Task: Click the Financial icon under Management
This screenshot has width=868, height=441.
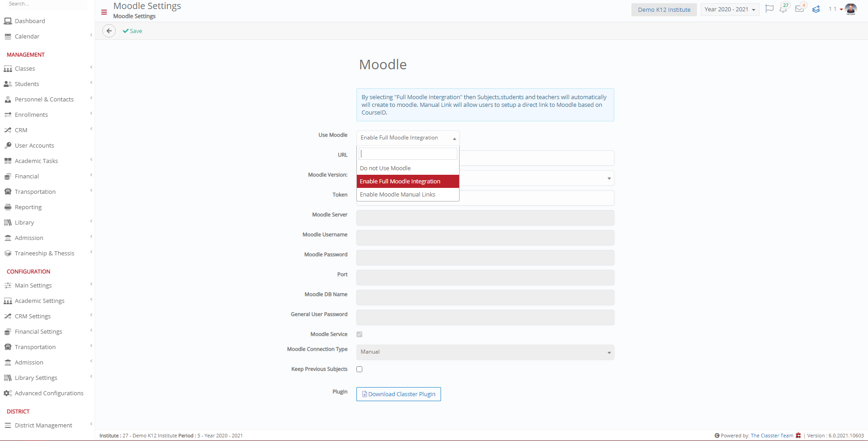Action: pos(8,177)
